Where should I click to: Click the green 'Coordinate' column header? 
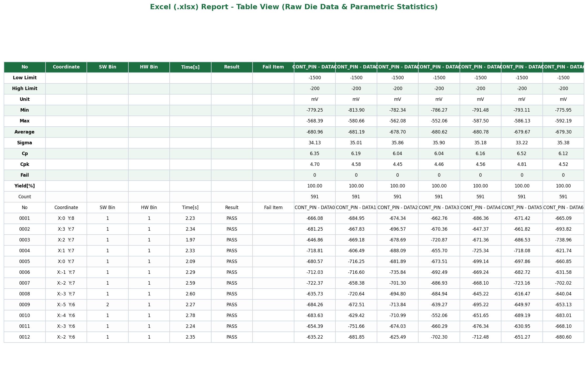click(x=66, y=67)
